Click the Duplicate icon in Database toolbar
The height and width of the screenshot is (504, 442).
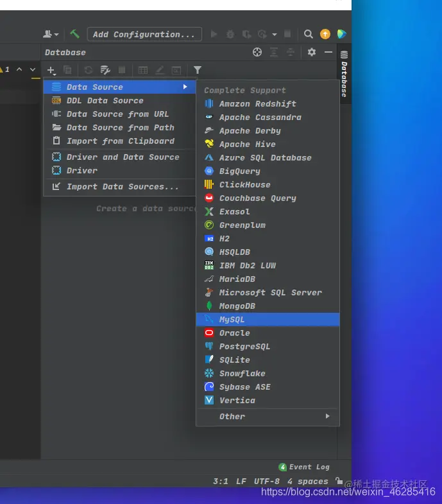tap(68, 70)
